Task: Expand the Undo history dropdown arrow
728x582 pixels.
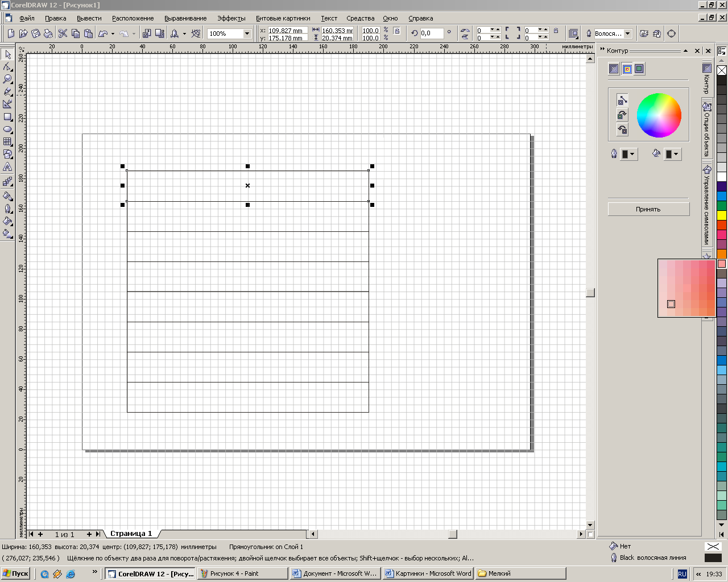Action: pyautogui.click(x=113, y=34)
